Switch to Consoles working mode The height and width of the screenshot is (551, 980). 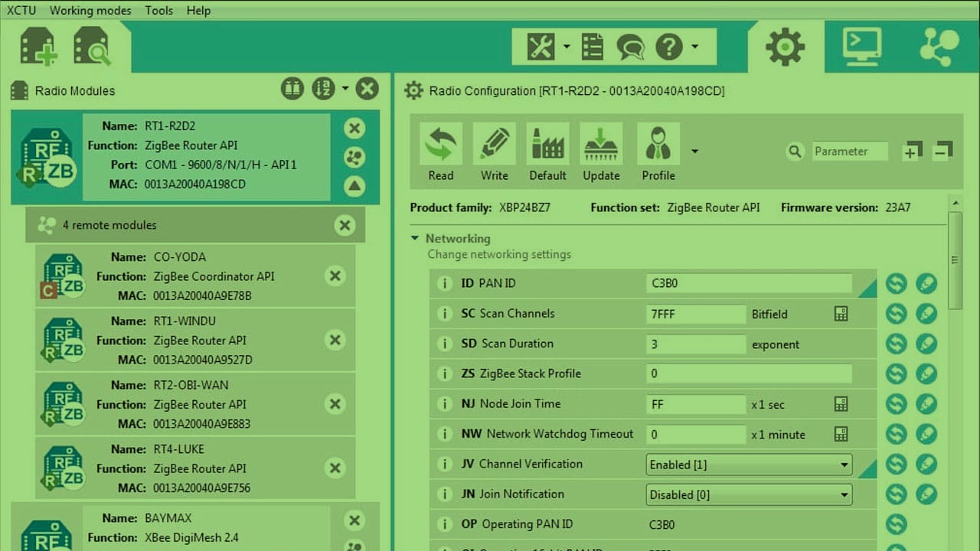pyautogui.click(x=862, y=47)
